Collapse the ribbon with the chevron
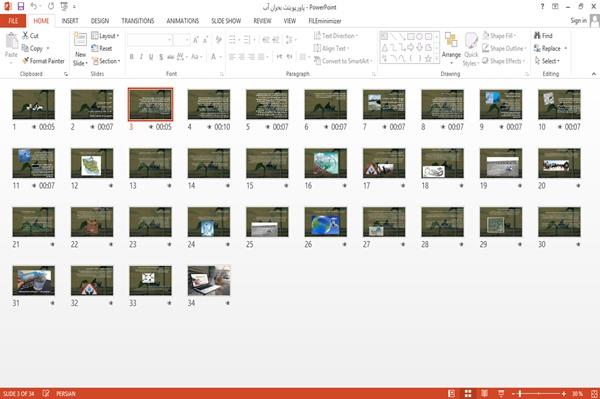This screenshot has width=600, height=399. [x=594, y=74]
